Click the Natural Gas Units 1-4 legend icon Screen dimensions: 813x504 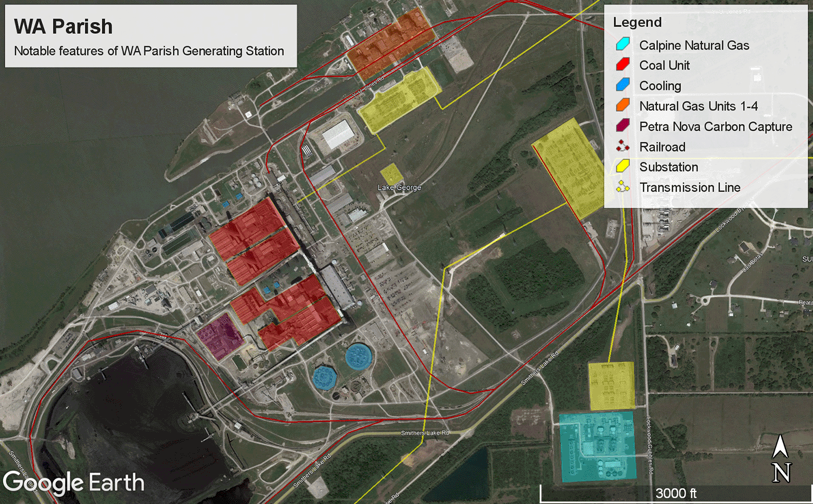click(622, 106)
